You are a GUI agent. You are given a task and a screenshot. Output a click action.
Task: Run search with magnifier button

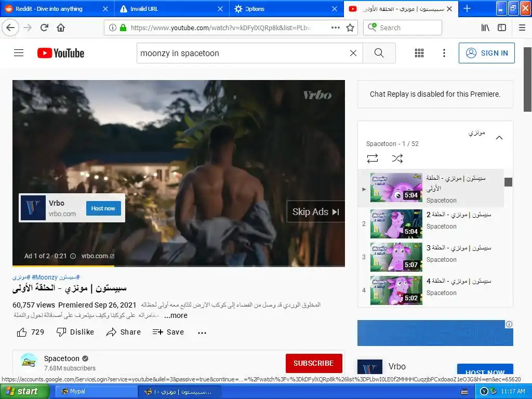tap(379, 53)
